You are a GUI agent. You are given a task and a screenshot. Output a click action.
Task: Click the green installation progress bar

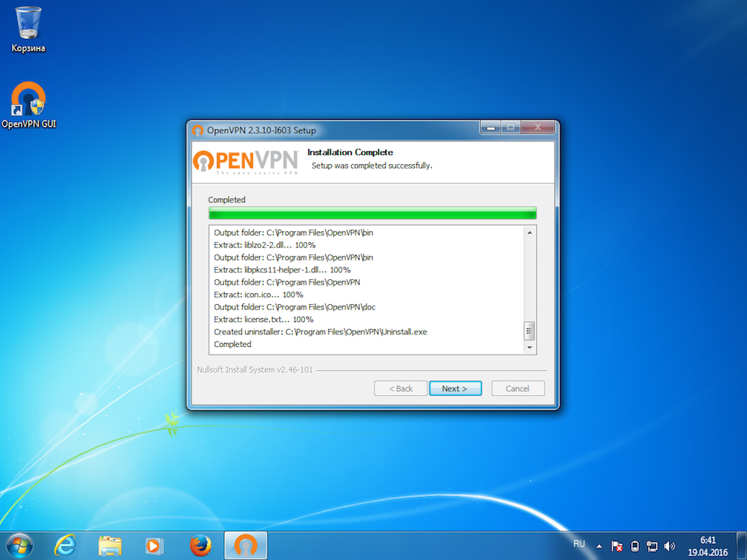point(373,213)
